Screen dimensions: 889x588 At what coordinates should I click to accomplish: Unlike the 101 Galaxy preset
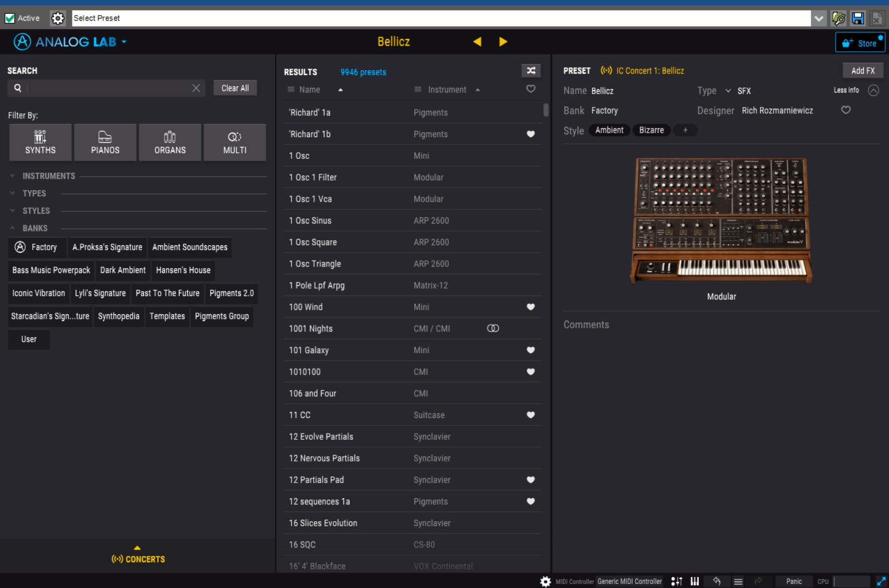[x=531, y=350]
